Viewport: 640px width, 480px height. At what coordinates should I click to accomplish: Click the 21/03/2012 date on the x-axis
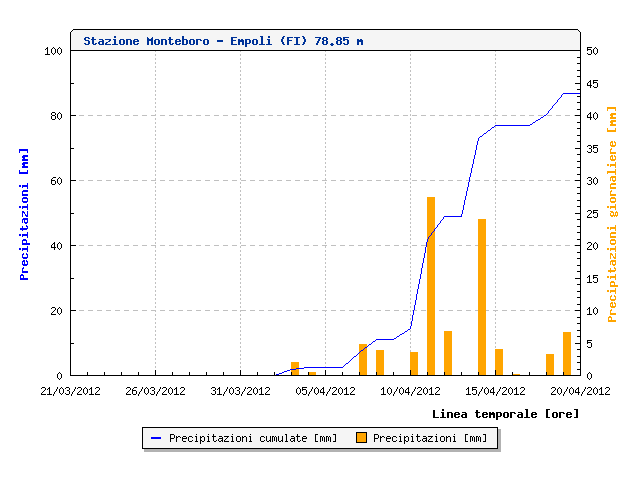pyautogui.click(x=72, y=391)
